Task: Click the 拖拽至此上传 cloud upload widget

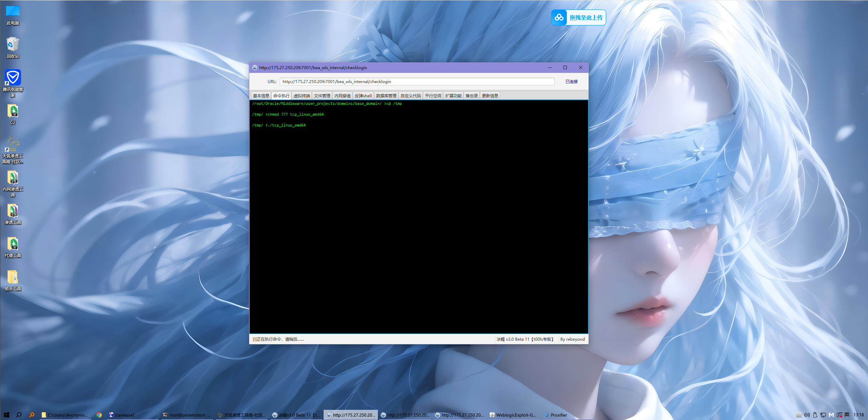Action: click(579, 18)
